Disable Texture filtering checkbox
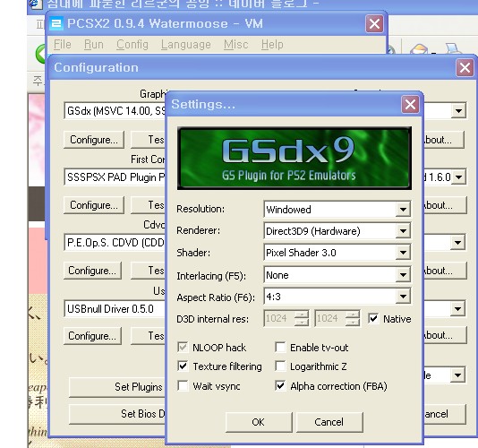The width and height of the screenshot is (478, 448). (183, 366)
